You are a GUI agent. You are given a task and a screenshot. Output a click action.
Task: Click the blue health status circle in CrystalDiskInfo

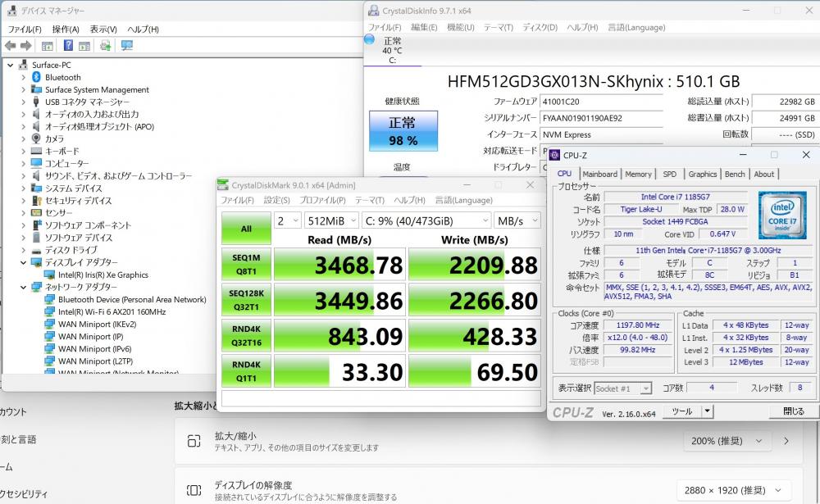(x=369, y=39)
